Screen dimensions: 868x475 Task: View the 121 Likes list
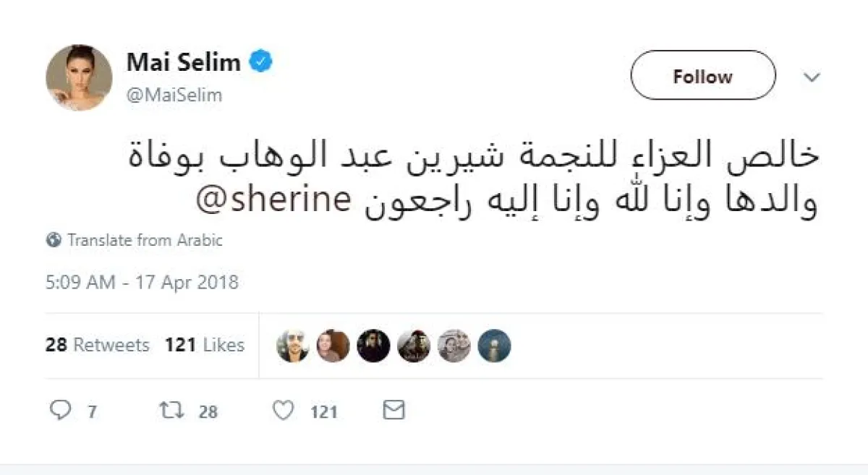[x=204, y=345]
